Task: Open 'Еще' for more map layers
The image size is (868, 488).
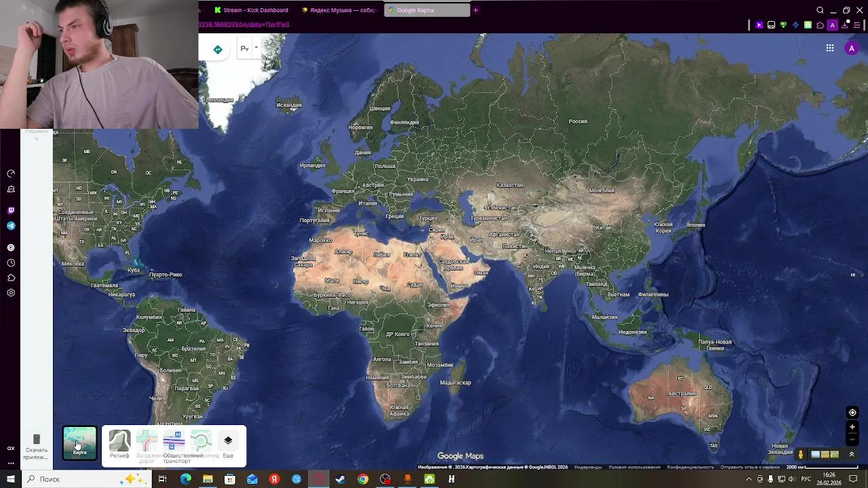Action: 228,445
